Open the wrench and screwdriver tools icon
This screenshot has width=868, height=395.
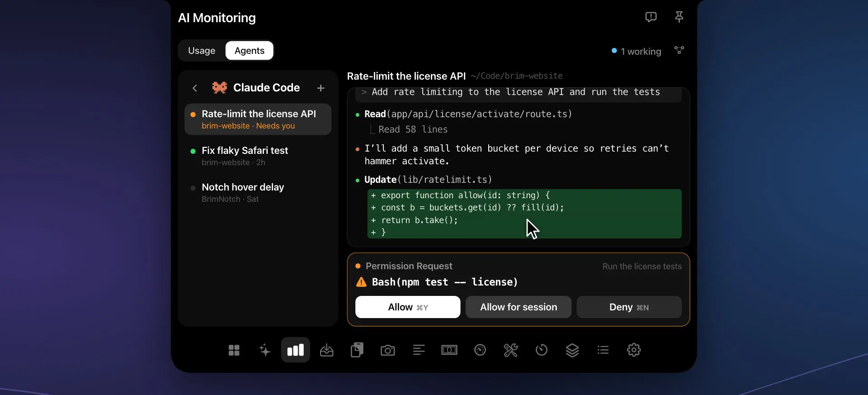(x=511, y=350)
